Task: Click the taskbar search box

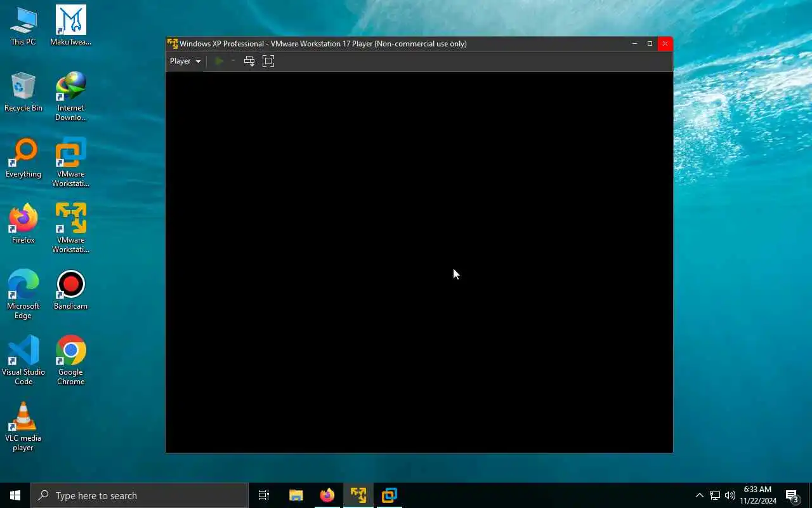Action: pyautogui.click(x=140, y=495)
